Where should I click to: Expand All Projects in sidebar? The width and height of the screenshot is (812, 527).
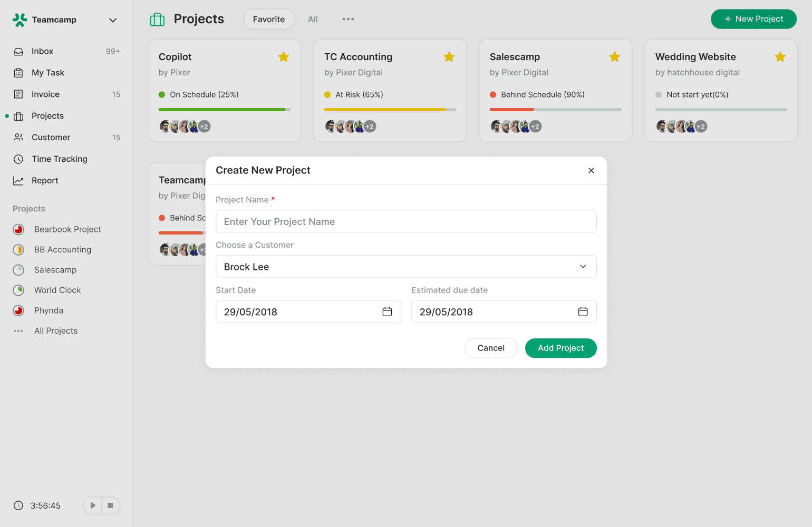click(x=55, y=331)
